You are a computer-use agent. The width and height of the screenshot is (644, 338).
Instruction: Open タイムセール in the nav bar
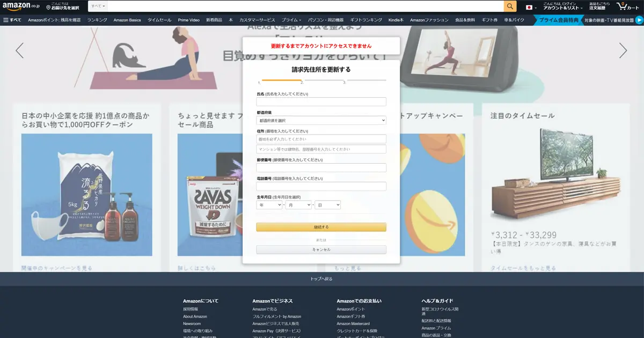(159, 20)
